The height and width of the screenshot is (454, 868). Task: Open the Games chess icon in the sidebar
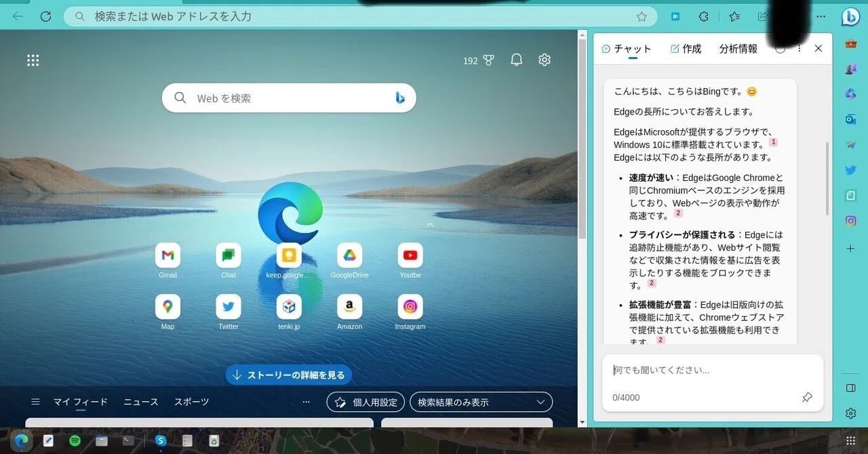click(850, 68)
